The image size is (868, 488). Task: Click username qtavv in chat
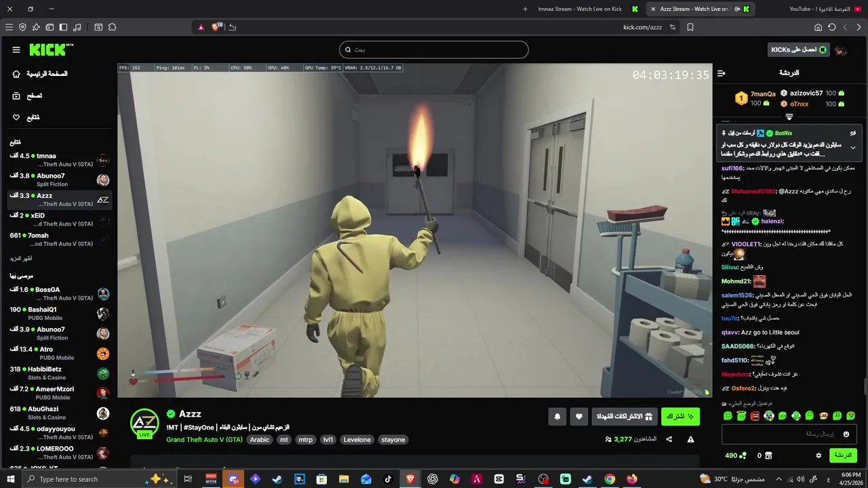pyautogui.click(x=730, y=332)
